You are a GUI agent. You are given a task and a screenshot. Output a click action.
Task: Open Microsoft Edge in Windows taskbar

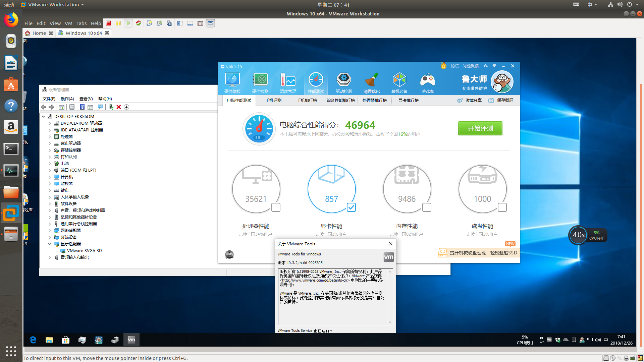(x=33, y=340)
